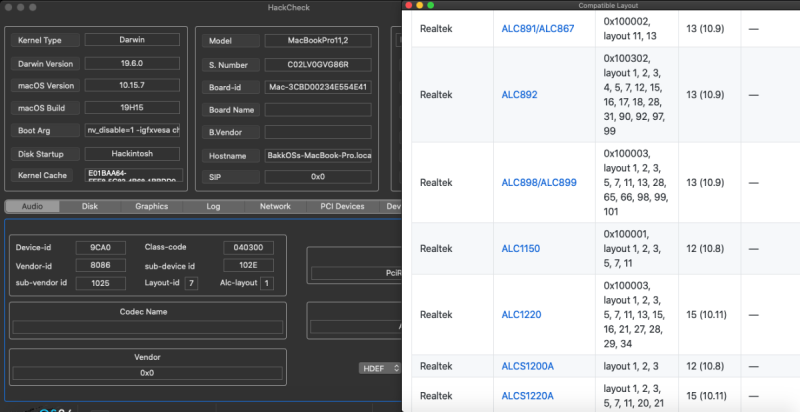The width and height of the screenshot is (800, 412).
Task: Click the Board-id value field
Action: point(318,87)
